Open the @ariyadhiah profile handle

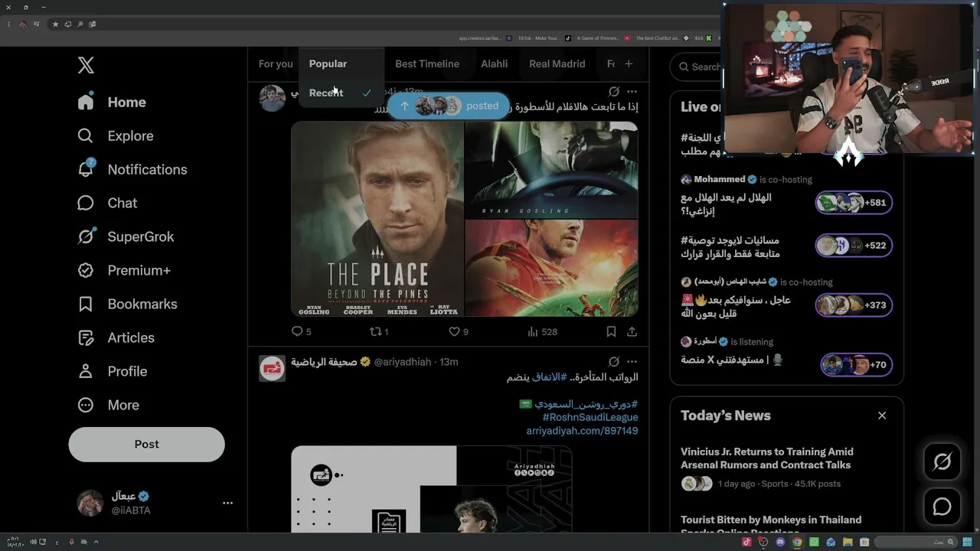click(403, 361)
